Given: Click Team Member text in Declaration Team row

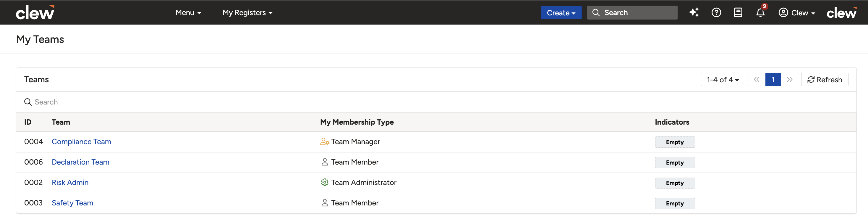Looking at the screenshot, I should tap(355, 162).
